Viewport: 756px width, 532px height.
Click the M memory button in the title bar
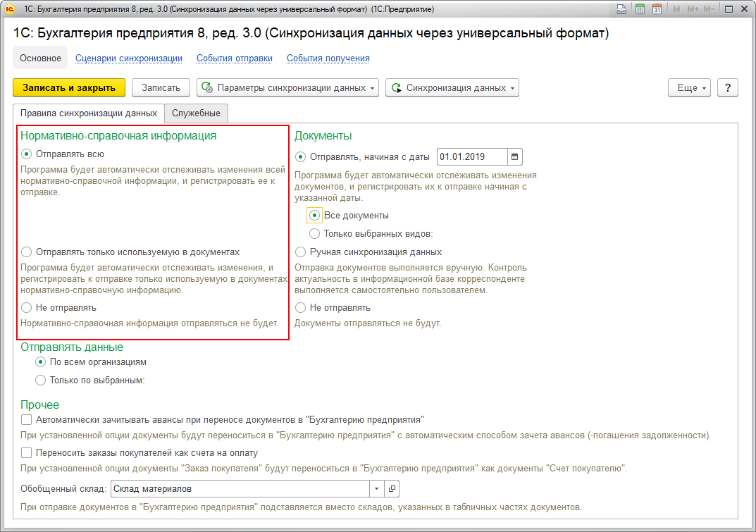pos(676,9)
